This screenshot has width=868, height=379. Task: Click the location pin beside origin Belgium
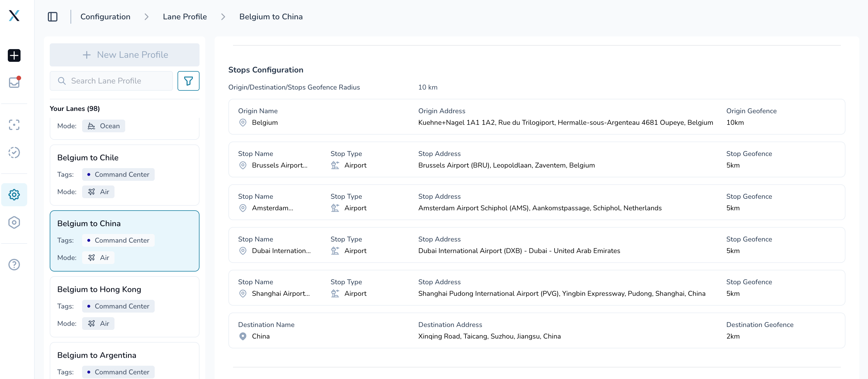tap(243, 122)
